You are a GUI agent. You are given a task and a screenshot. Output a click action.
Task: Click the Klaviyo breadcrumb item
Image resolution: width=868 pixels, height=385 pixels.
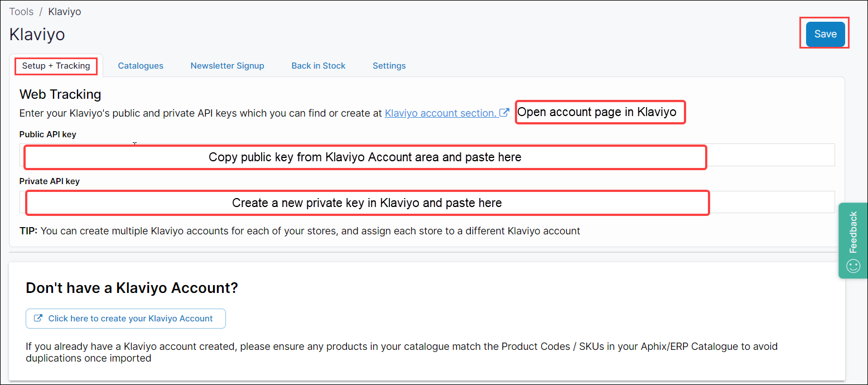point(64,12)
